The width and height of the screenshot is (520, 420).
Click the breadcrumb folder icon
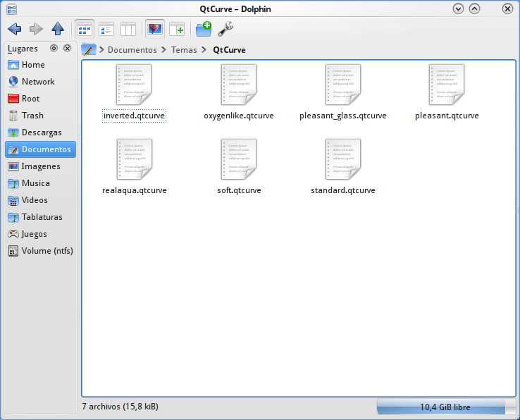pos(89,50)
